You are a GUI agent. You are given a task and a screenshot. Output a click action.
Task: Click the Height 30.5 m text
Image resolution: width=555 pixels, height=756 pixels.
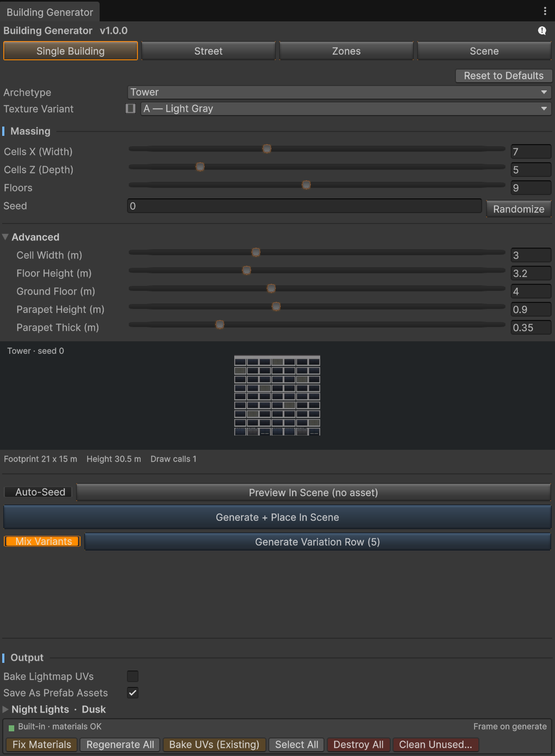pos(114,459)
